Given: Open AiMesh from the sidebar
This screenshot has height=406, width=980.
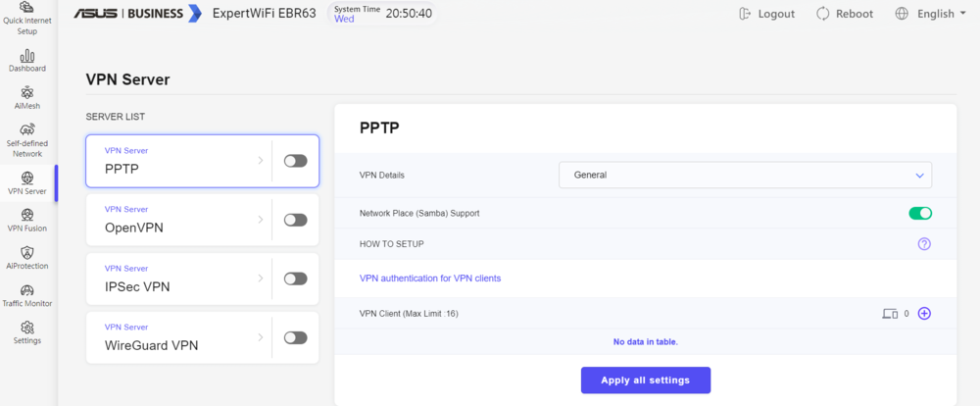Looking at the screenshot, I should (27, 92).
